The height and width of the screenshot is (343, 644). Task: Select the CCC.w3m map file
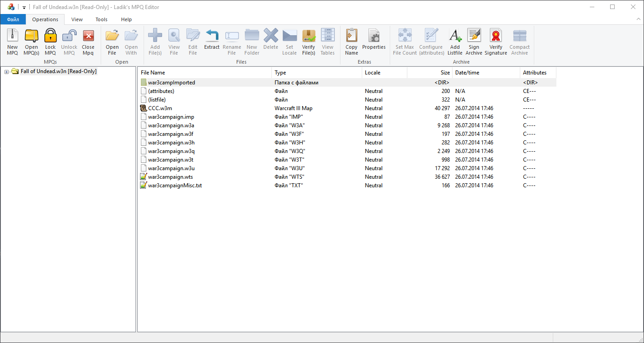[x=347, y=108]
